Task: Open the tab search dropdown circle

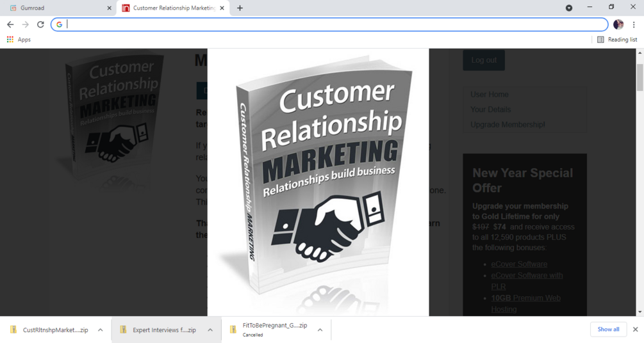Action: click(x=569, y=8)
